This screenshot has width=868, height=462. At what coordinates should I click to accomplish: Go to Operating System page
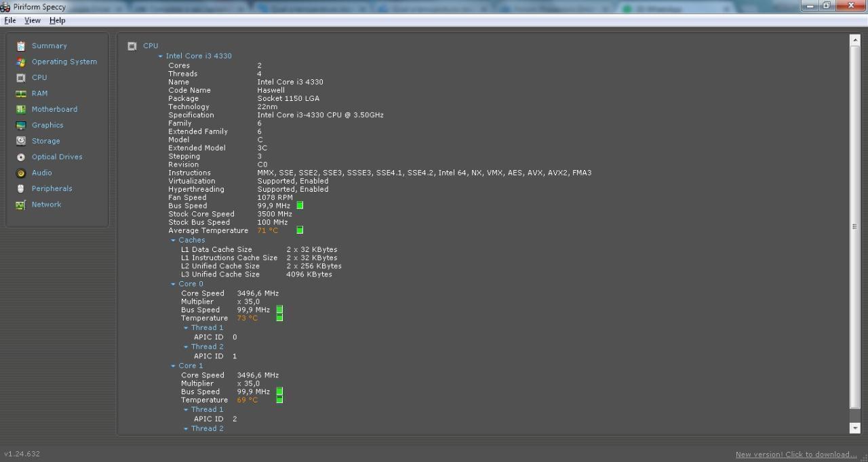coord(64,62)
